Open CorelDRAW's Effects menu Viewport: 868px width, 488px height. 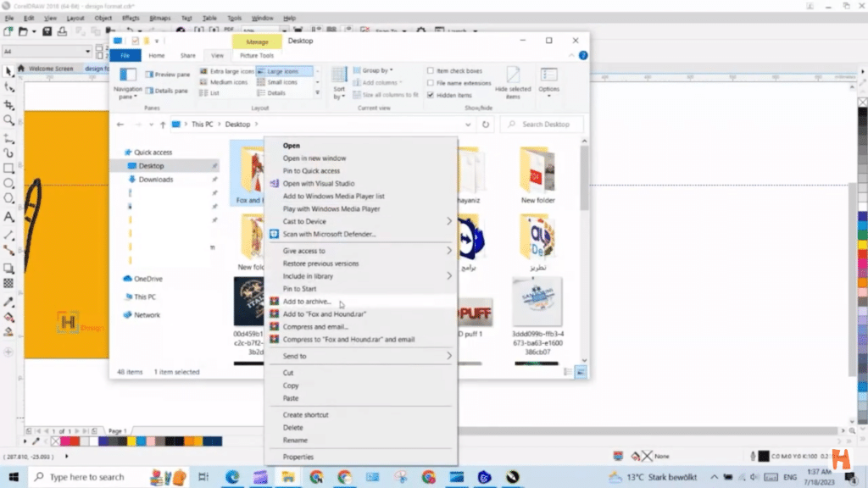pyautogui.click(x=131, y=19)
